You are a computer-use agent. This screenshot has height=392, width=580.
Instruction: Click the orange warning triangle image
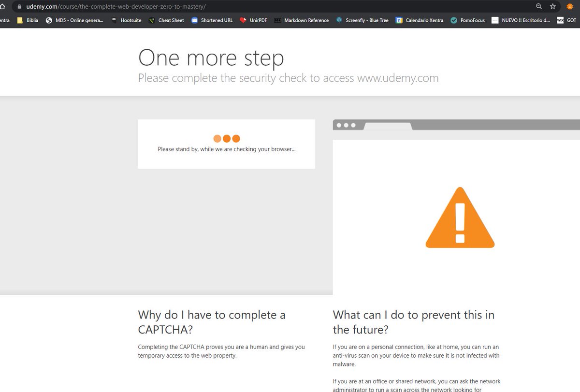click(x=460, y=218)
